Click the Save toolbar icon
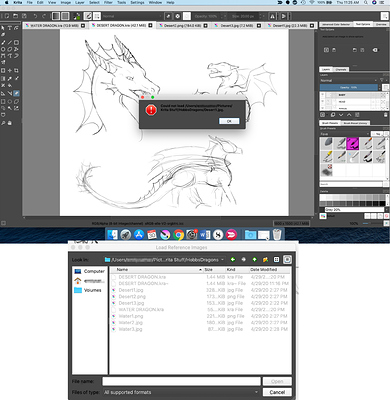This screenshot has height=400, width=390. [x=24, y=16]
